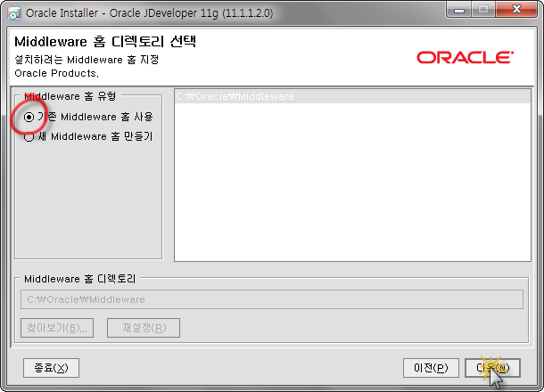
Task: Click the Middleware 홈 디렉토리 path field
Action: 272,299
